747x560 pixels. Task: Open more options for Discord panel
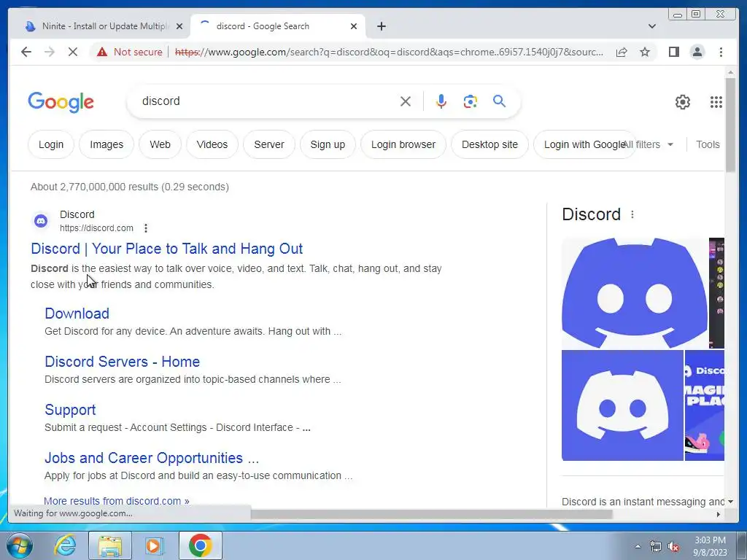pos(632,215)
